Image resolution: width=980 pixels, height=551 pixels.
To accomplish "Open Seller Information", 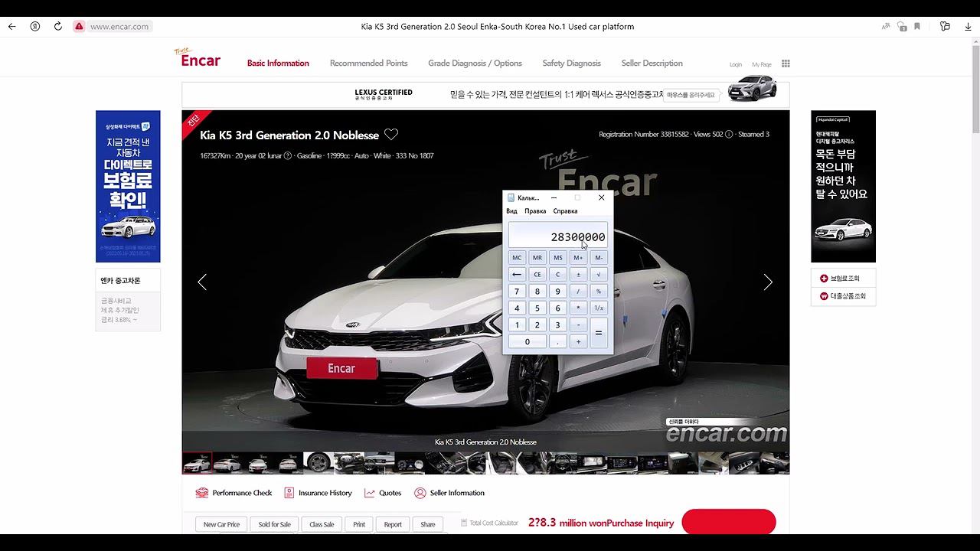I will pyautogui.click(x=449, y=493).
